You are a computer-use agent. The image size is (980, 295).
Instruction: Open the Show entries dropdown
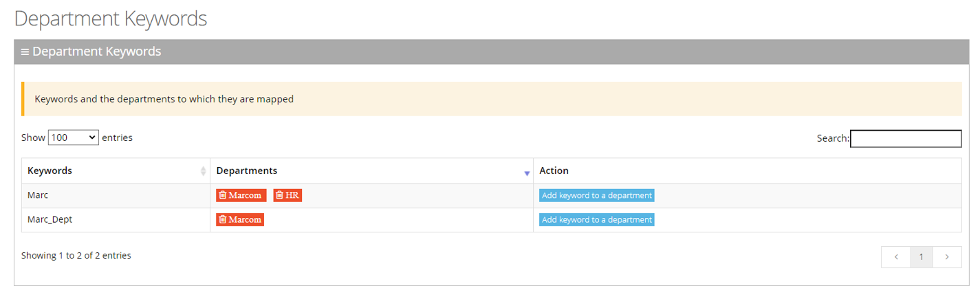coord(74,138)
